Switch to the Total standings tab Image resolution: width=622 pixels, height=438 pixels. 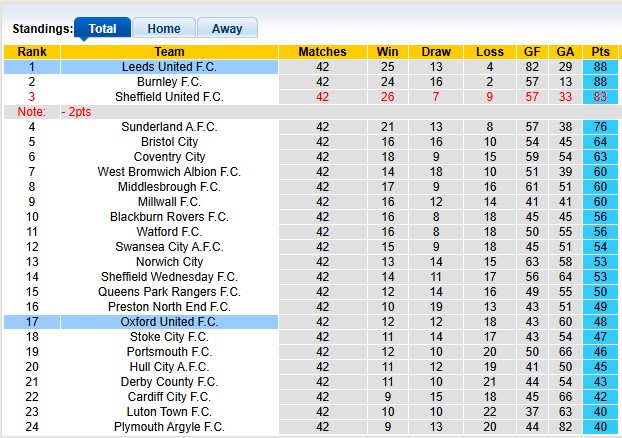[x=102, y=29]
